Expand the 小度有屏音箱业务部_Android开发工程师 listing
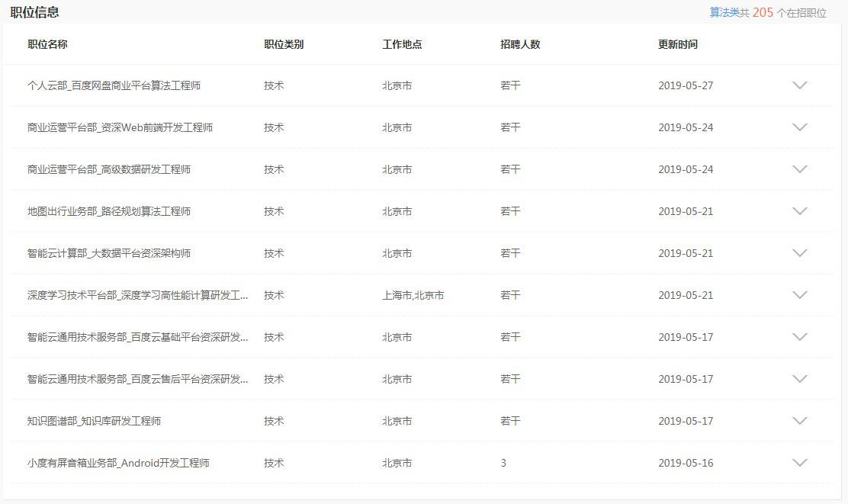Screen dimensions: 848x504 coord(799,462)
